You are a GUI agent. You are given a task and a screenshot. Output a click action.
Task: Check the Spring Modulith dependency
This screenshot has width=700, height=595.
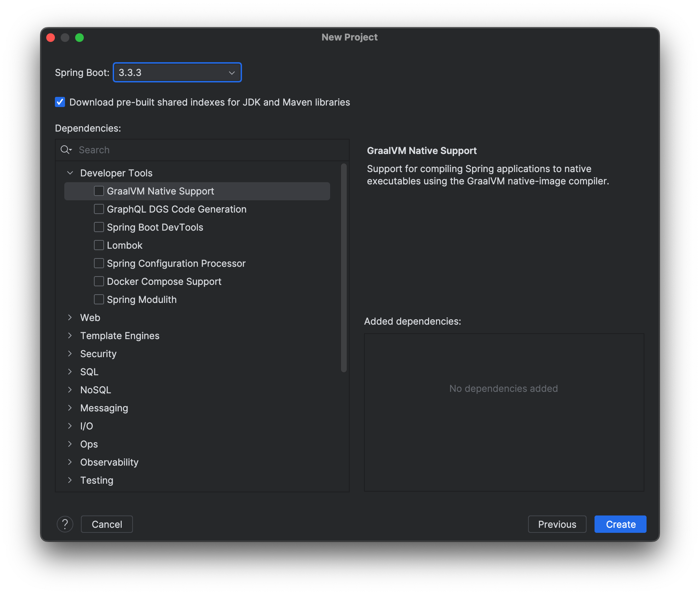pos(99,299)
